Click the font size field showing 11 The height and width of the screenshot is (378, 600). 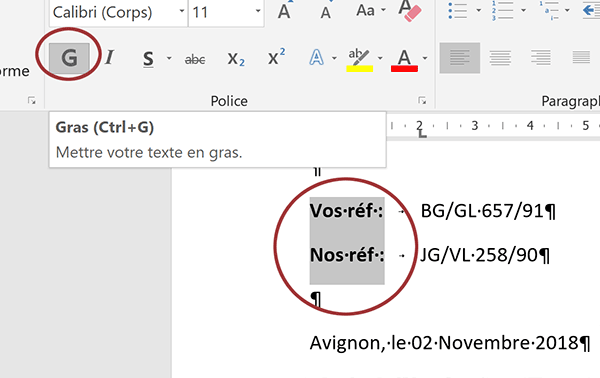[221, 12]
